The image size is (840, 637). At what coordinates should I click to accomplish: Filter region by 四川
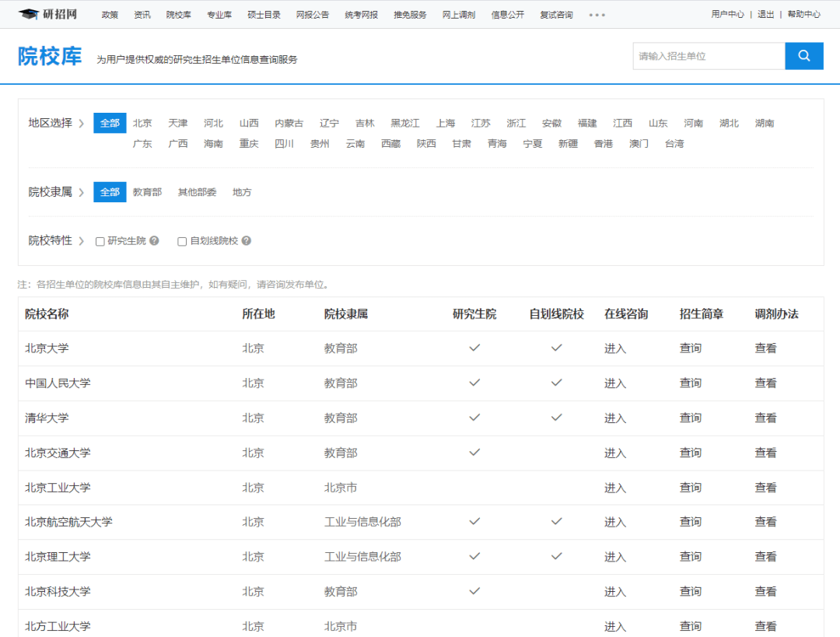(x=285, y=144)
